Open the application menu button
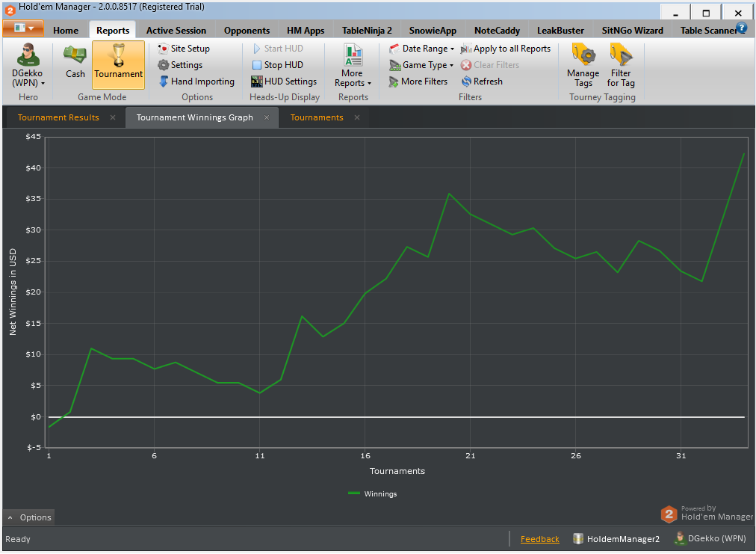 click(x=23, y=28)
